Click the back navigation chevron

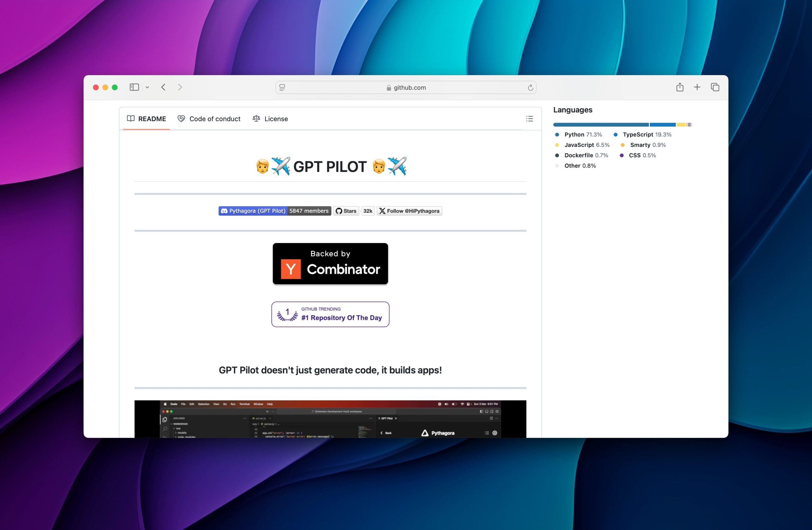tap(163, 87)
